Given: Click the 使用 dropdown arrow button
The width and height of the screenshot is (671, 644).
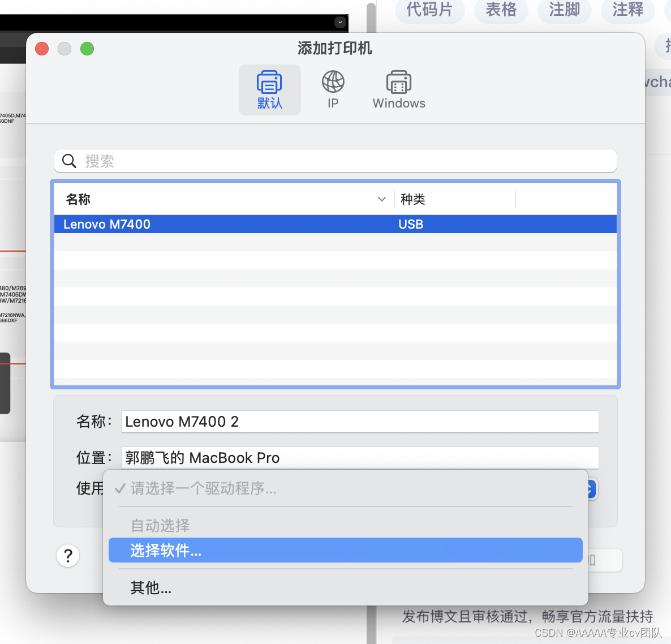Looking at the screenshot, I should (592, 489).
